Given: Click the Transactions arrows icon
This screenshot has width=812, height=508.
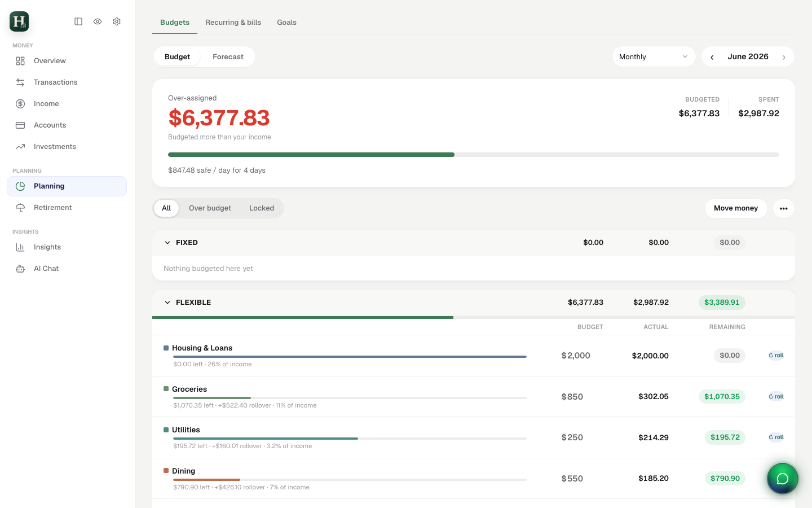Looking at the screenshot, I should coord(20,82).
